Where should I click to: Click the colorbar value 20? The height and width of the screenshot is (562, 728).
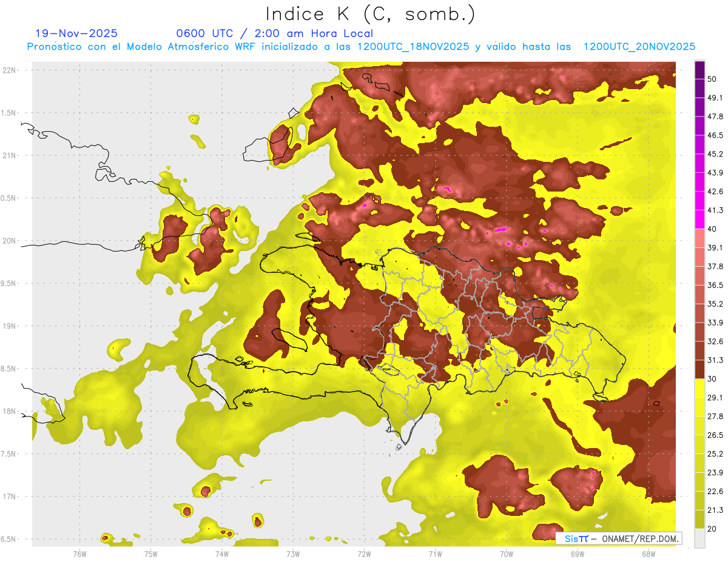pos(712,529)
